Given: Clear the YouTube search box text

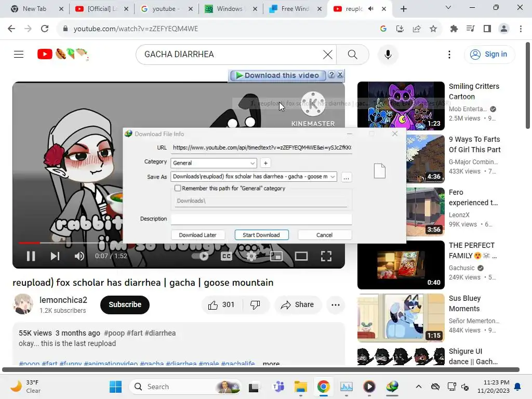Looking at the screenshot, I should 327,54.
